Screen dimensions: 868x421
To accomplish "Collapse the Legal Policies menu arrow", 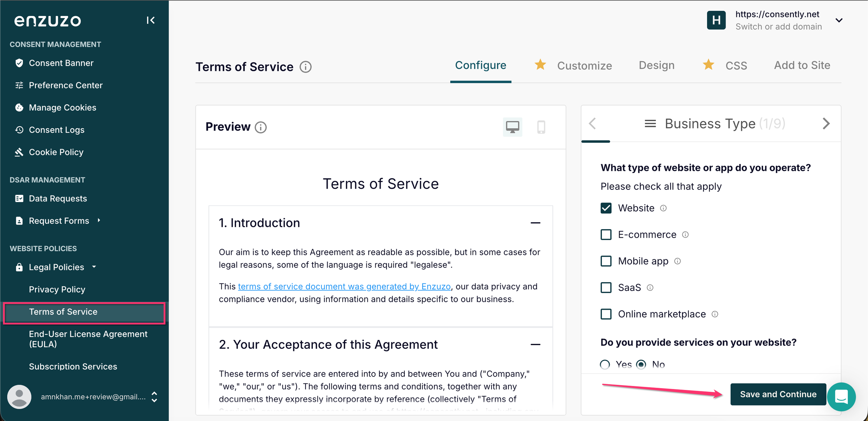I will point(94,267).
